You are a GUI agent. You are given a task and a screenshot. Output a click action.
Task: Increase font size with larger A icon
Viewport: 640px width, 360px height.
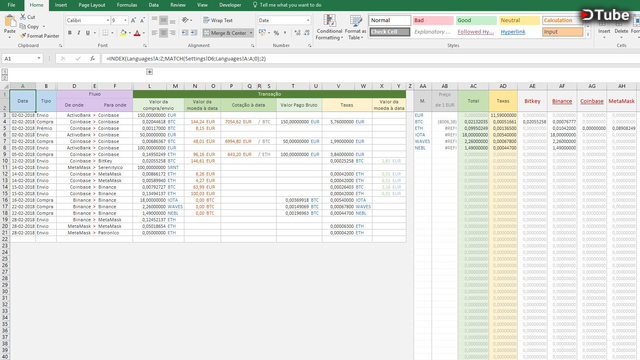coord(133,20)
